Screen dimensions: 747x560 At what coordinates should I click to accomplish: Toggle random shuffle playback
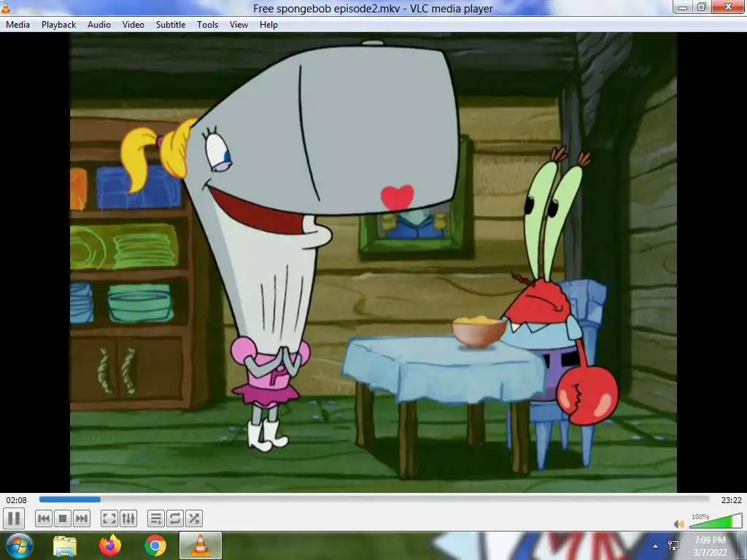coord(194,518)
